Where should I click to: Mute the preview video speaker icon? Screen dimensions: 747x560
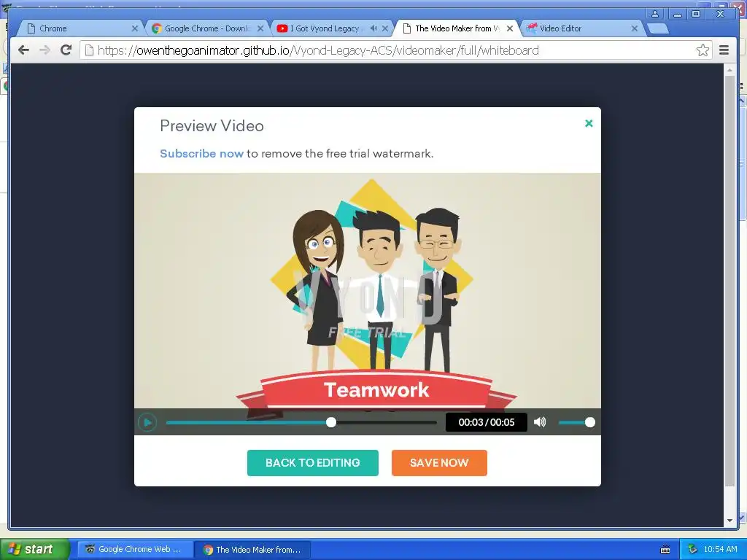tap(540, 422)
